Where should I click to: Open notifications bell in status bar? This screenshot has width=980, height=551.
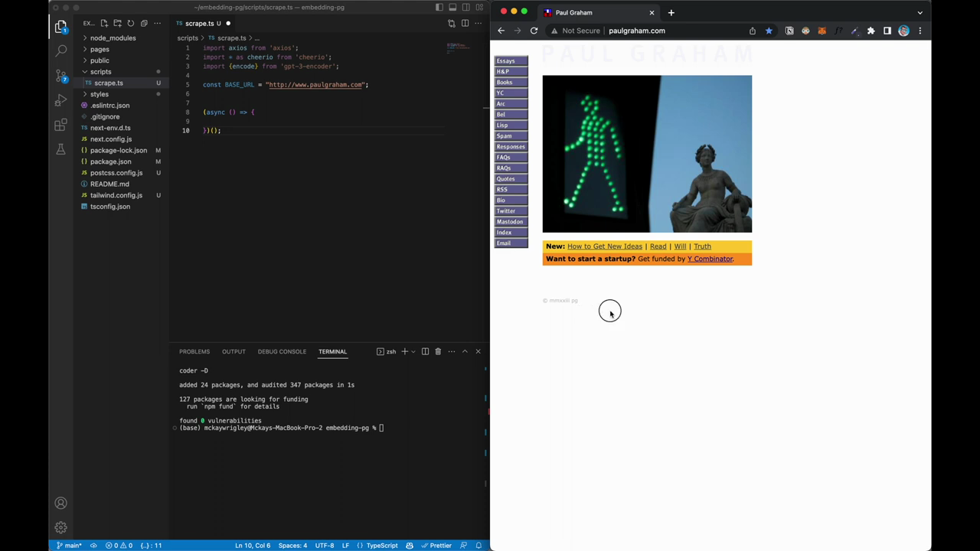click(479, 546)
